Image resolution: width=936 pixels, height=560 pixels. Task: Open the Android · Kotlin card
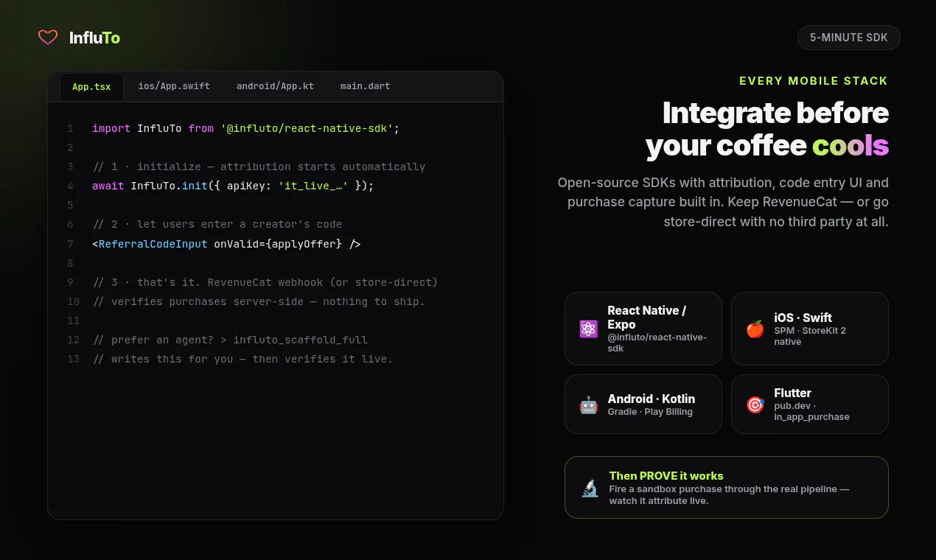pos(643,405)
